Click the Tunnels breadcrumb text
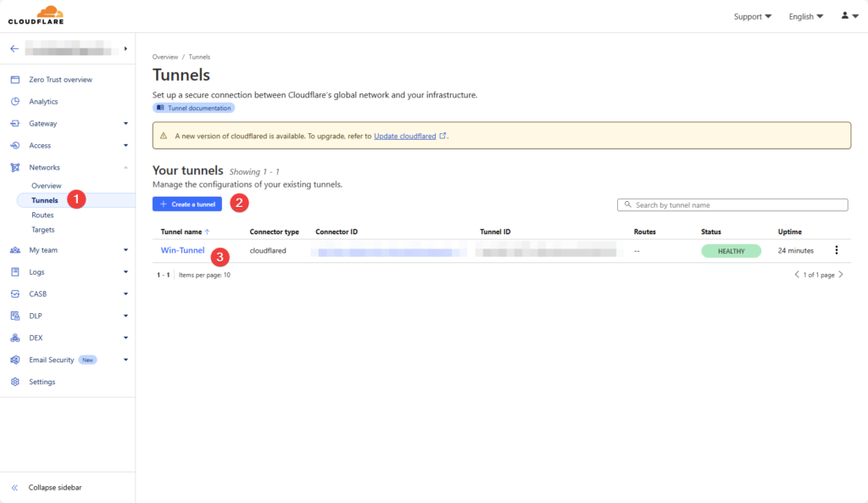868x503 pixels. tap(199, 57)
